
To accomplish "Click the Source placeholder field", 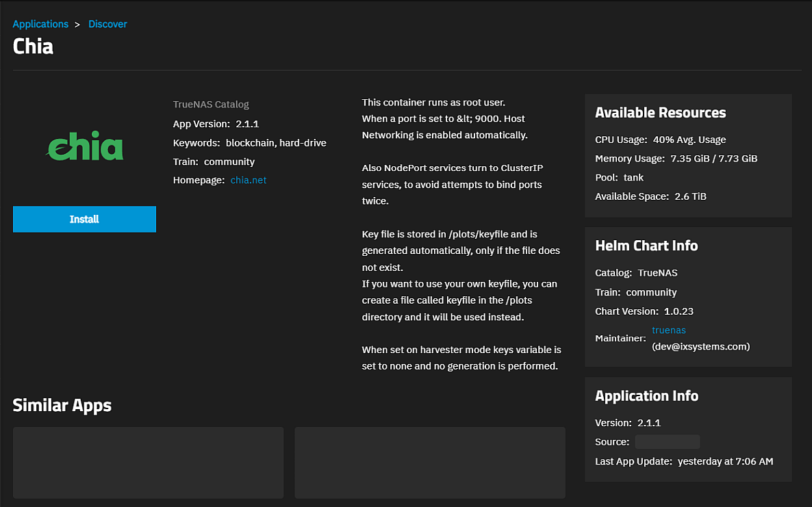I will (668, 442).
